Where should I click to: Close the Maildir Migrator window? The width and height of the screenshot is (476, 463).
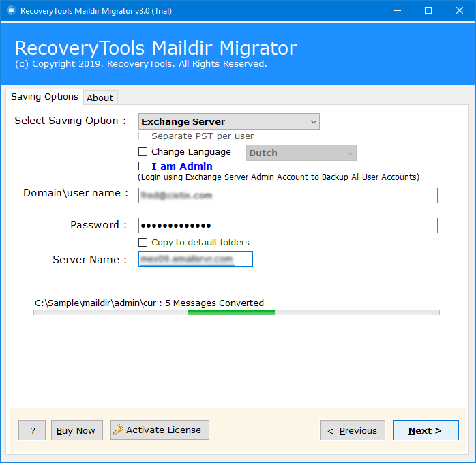coord(460,11)
